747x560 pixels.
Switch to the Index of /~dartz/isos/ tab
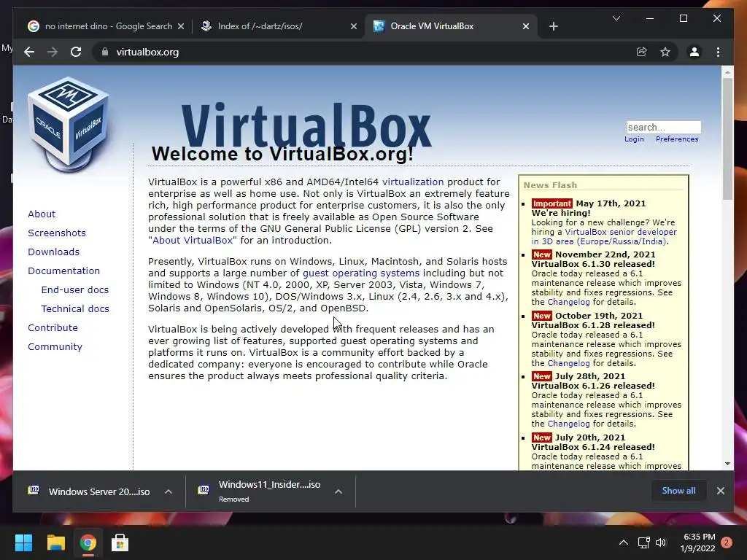(x=278, y=26)
